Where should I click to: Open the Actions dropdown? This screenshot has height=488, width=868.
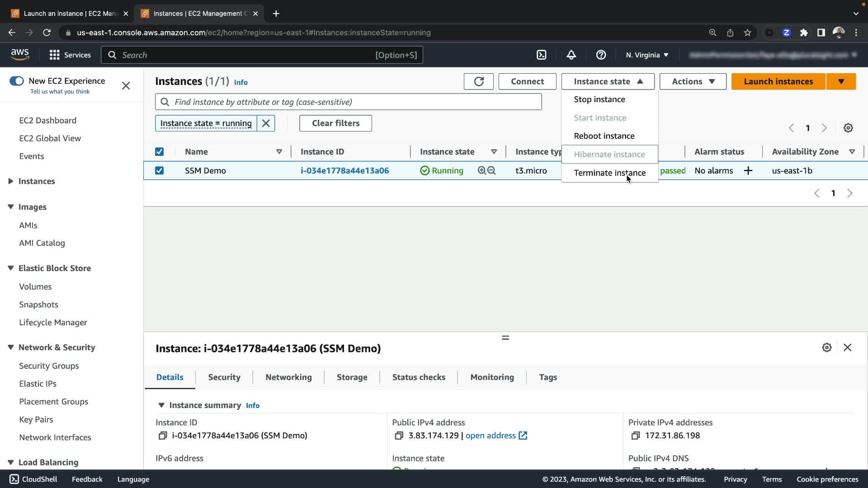[693, 81]
